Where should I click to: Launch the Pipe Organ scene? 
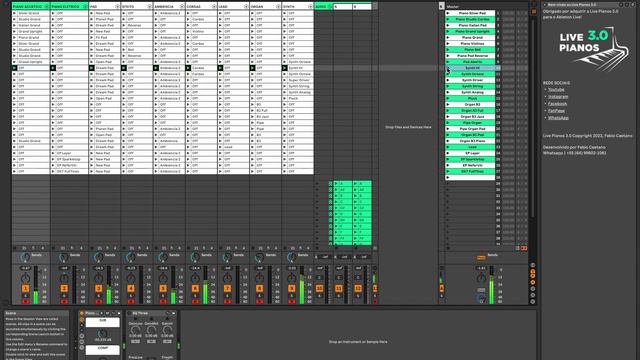click(448, 123)
